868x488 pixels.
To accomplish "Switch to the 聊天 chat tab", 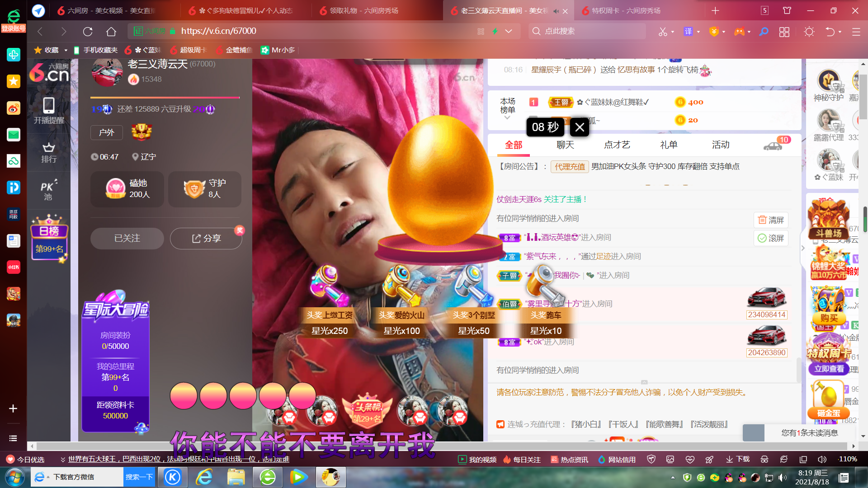I will tap(565, 145).
